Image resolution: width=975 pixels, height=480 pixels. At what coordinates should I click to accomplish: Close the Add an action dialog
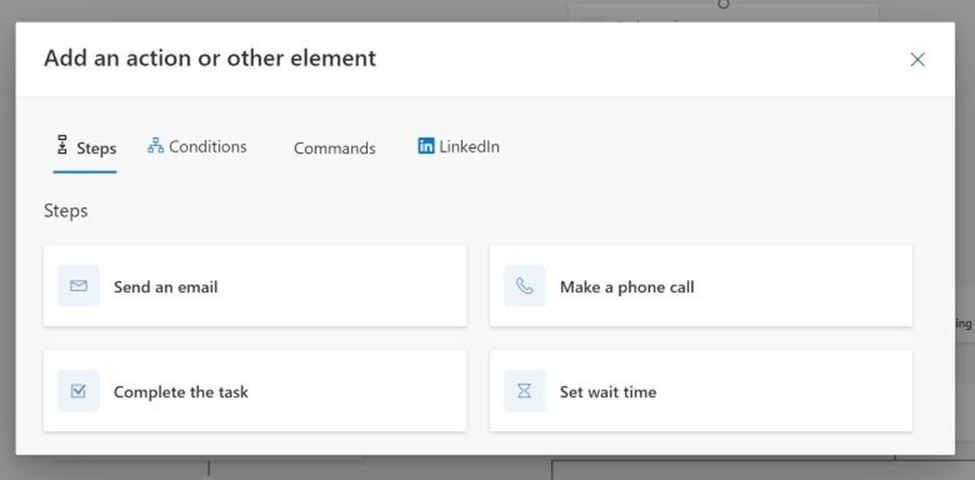(917, 60)
